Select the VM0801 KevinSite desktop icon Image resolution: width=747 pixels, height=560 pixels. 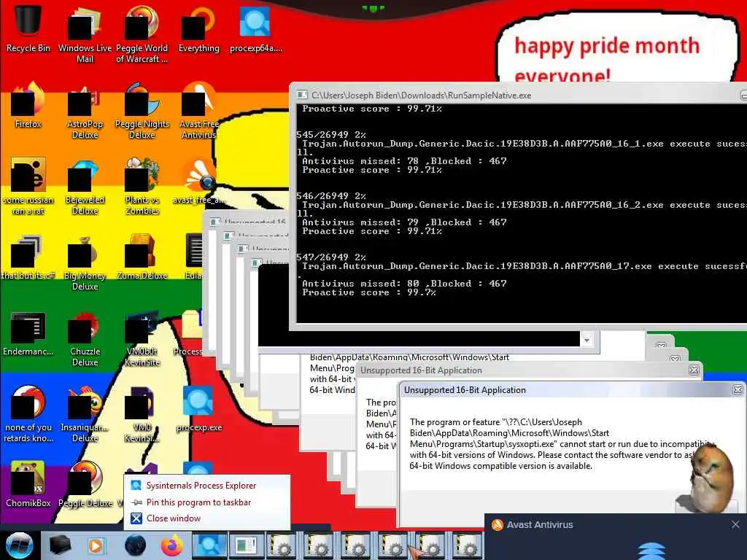click(142, 338)
